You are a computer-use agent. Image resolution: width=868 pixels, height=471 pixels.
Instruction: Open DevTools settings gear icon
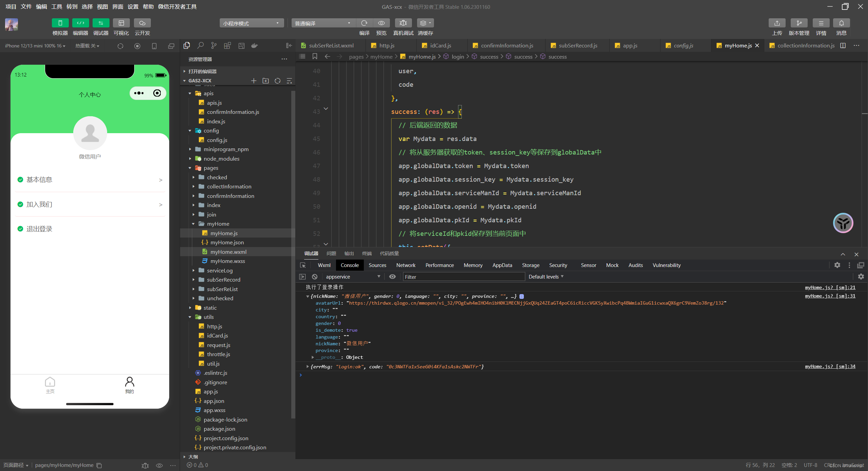(837, 265)
